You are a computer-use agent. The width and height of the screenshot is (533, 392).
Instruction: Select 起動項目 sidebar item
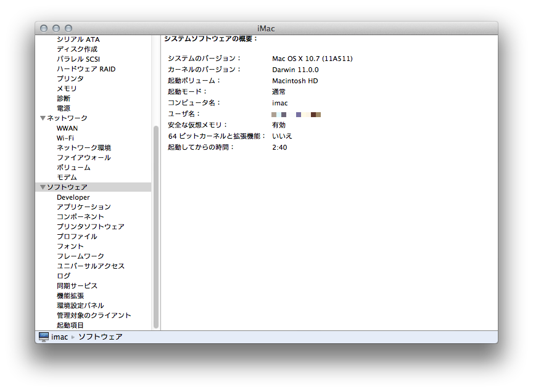pos(70,325)
